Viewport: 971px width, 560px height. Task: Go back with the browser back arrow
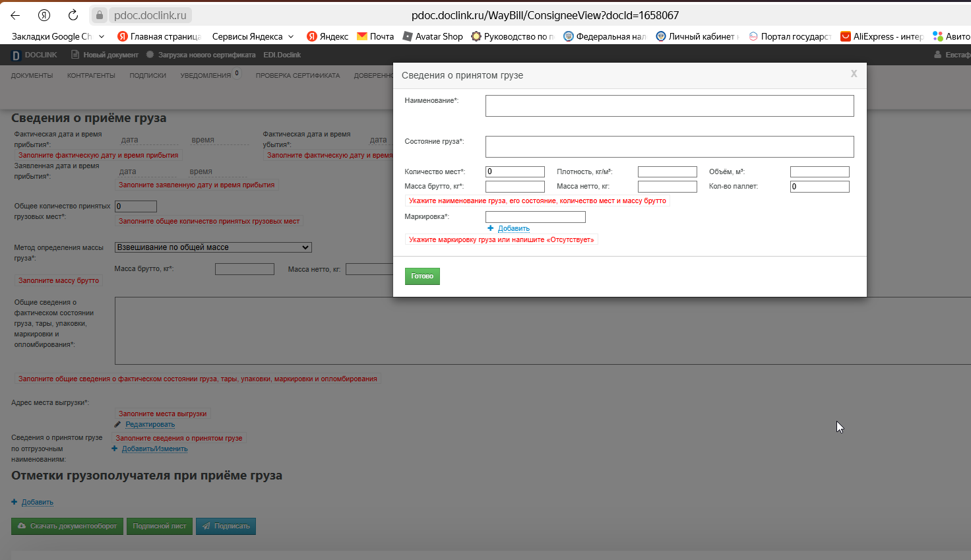[x=15, y=15]
